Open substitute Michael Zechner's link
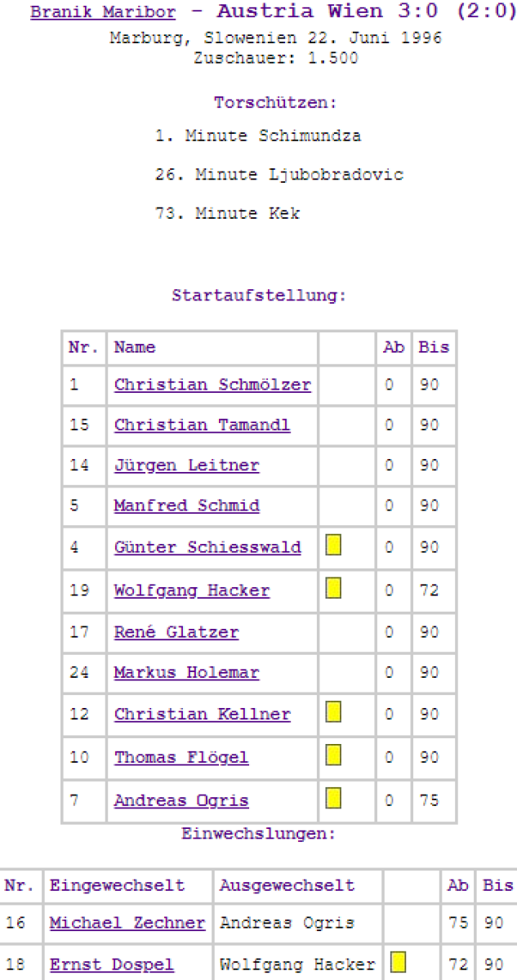 [x=127, y=923]
